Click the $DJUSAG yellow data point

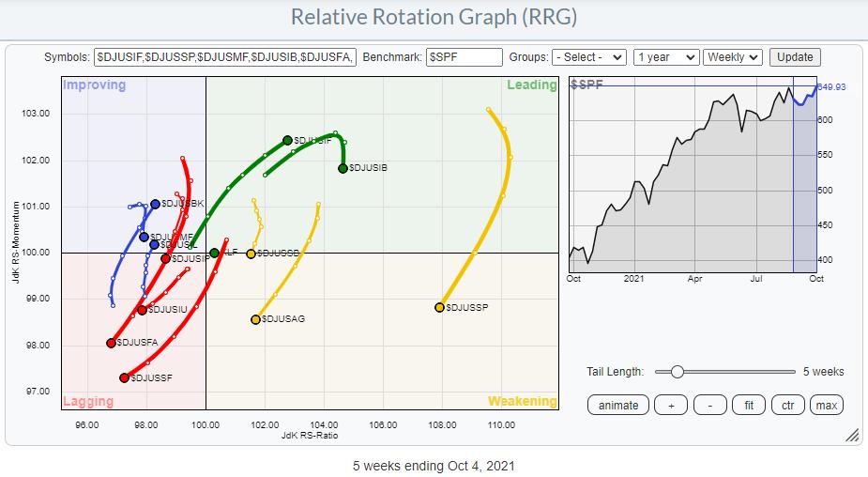(x=255, y=319)
